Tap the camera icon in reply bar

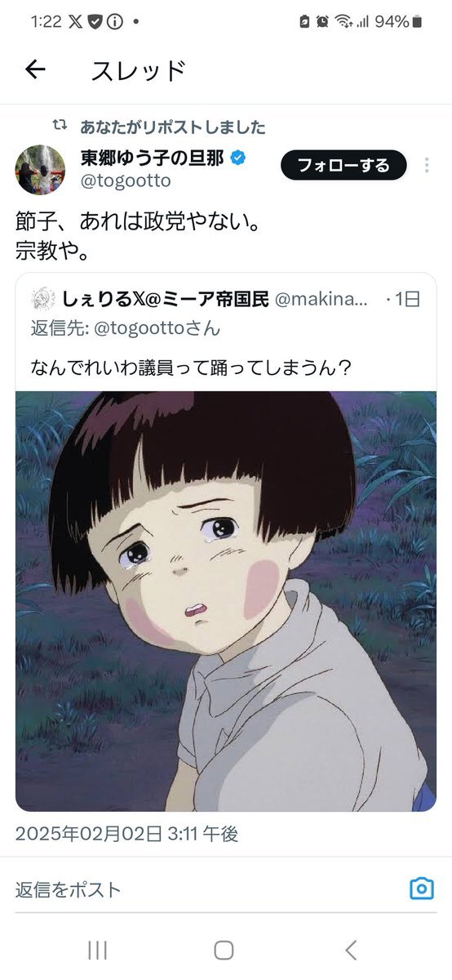pos(421,889)
